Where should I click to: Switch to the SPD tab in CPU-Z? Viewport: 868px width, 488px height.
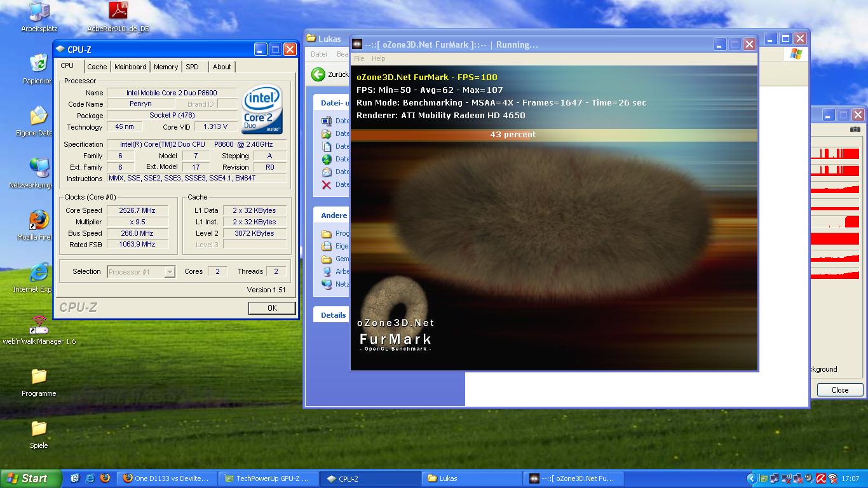tap(193, 67)
